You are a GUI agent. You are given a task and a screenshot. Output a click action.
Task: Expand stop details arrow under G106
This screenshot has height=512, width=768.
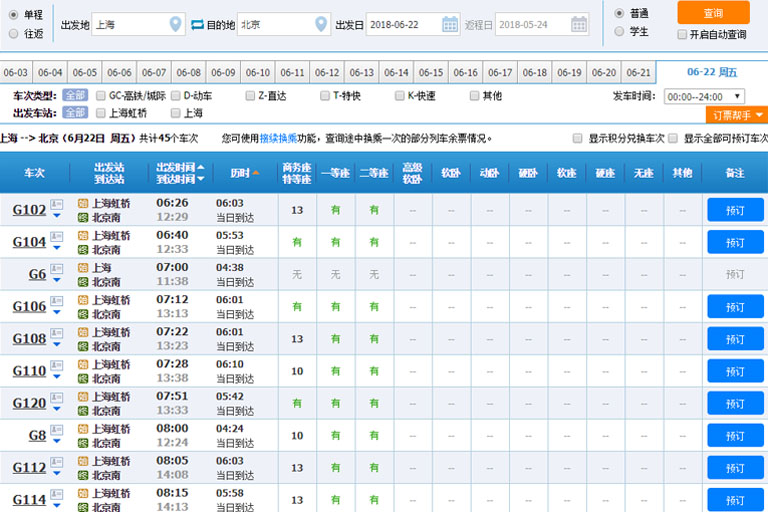coord(57,313)
